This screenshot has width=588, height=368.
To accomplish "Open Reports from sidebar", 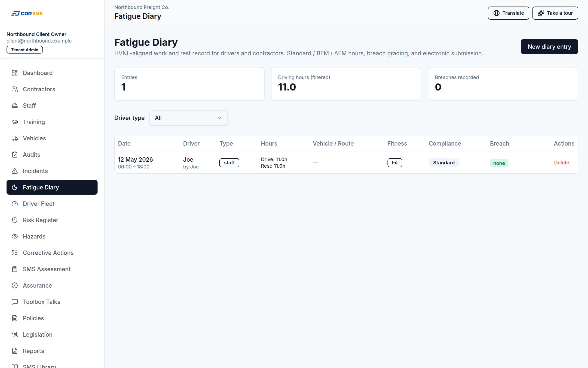I will click(x=52, y=351).
